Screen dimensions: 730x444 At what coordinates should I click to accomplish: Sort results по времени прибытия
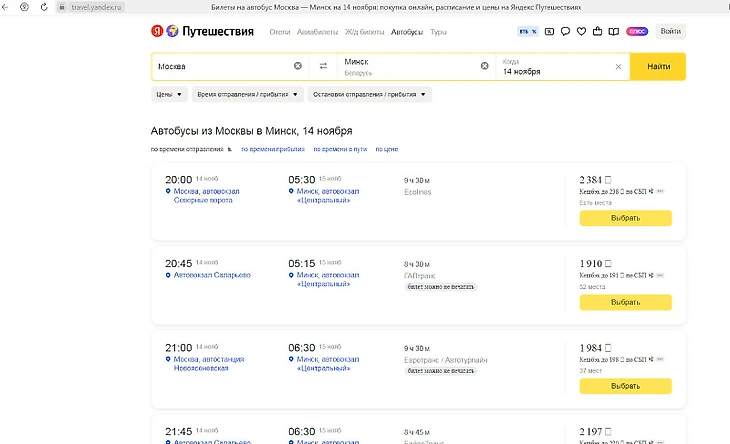tap(273, 149)
